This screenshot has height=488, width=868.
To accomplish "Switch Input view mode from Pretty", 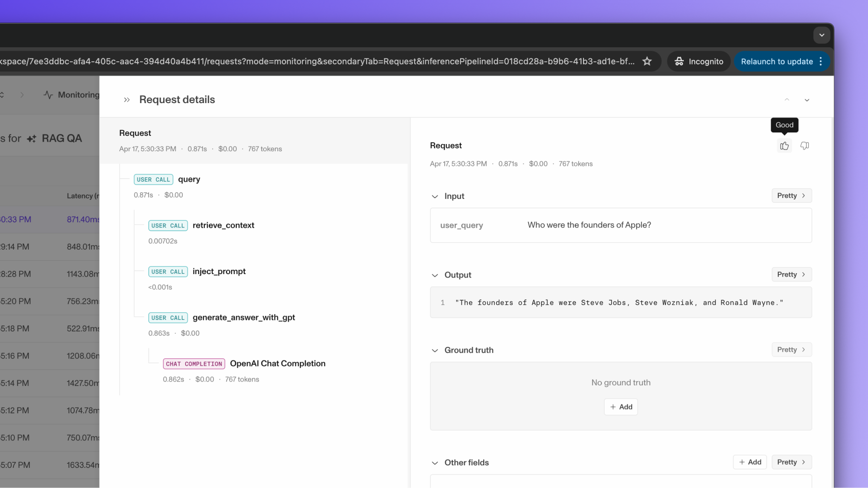I will 791,196.
